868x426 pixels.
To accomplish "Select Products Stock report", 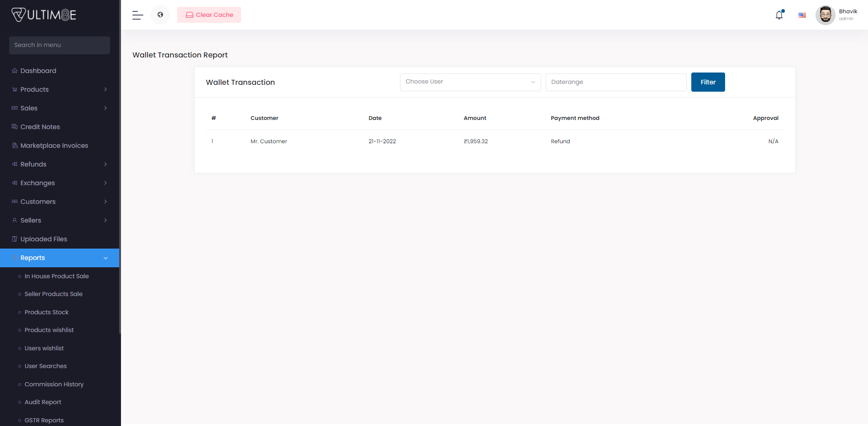I will 47,312.
